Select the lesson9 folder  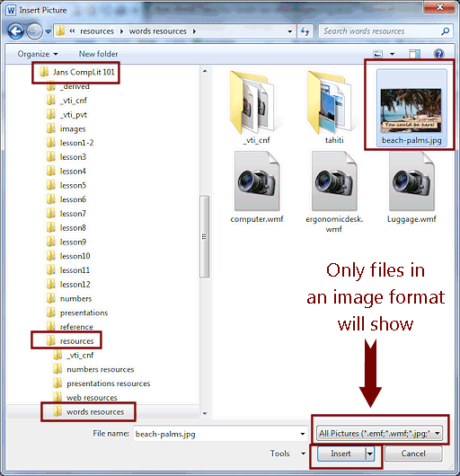66,242
